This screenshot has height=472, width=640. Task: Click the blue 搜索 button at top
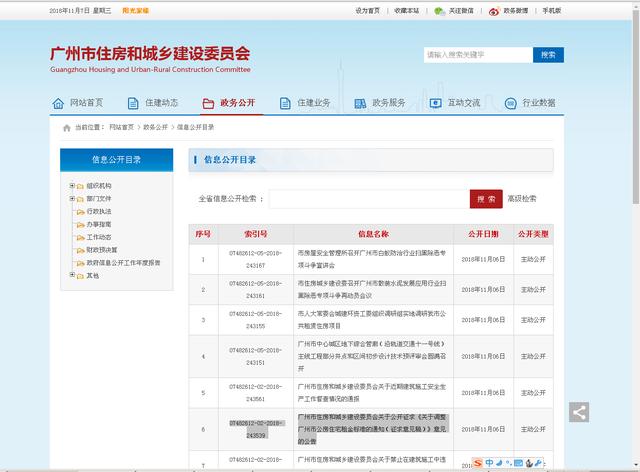click(x=548, y=55)
